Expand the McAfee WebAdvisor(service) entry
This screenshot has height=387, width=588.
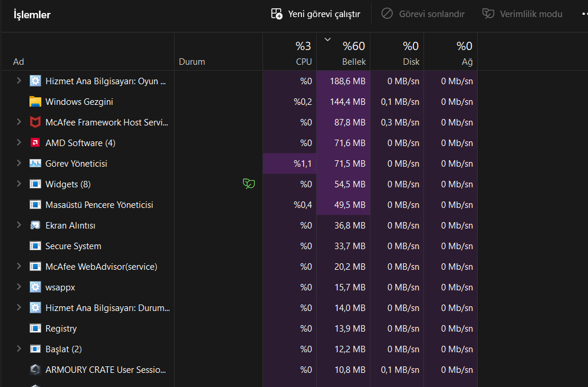[19, 266]
